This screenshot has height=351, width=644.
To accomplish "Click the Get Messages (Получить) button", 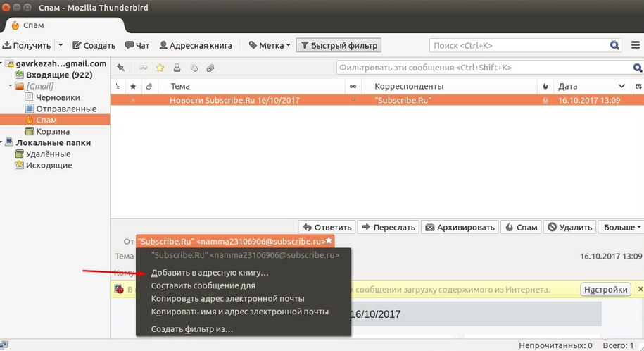I will (x=27, y=45).
